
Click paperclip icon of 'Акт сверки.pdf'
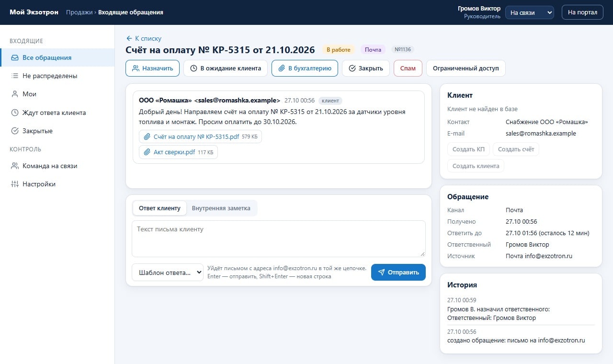click(148, 152)
